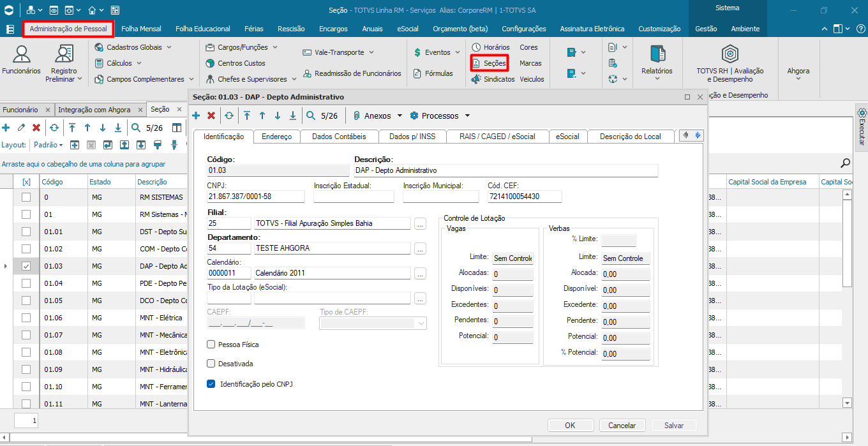Click the pencil edit icon in list toolbar

[21, 128]
